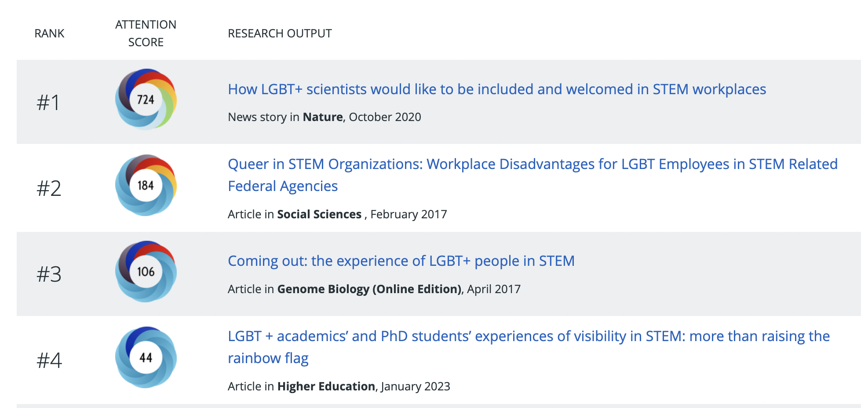
Task: Open the Coming out LGBT+ in STEM article
Action: (x=401, y=261)
